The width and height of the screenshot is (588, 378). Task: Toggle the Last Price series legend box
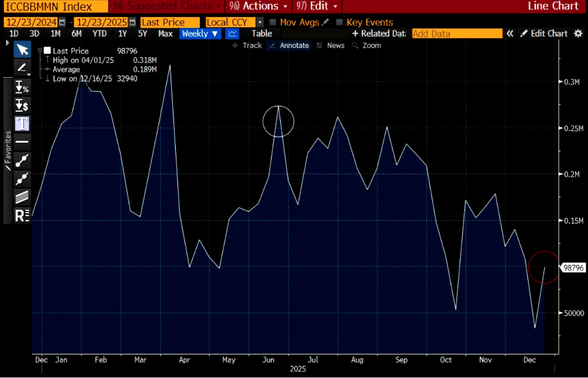click(x=47, y=51)
